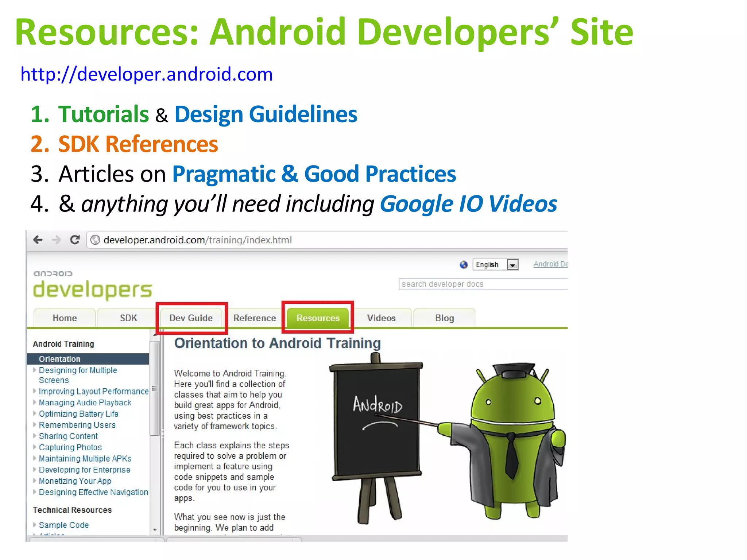This screenshot has height=560, width=747.
Task: Expand Sample Code triangle
Action: [35, 525]
